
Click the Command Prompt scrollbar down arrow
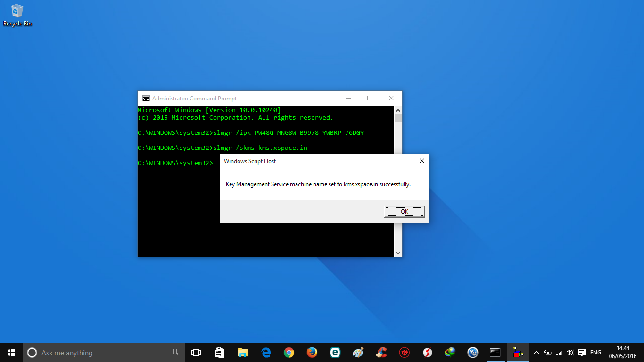[398, 253]
